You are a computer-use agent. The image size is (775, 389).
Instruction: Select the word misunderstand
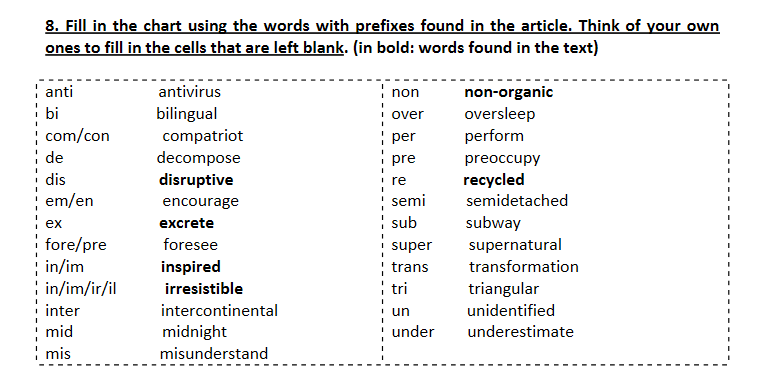[214, 354]
